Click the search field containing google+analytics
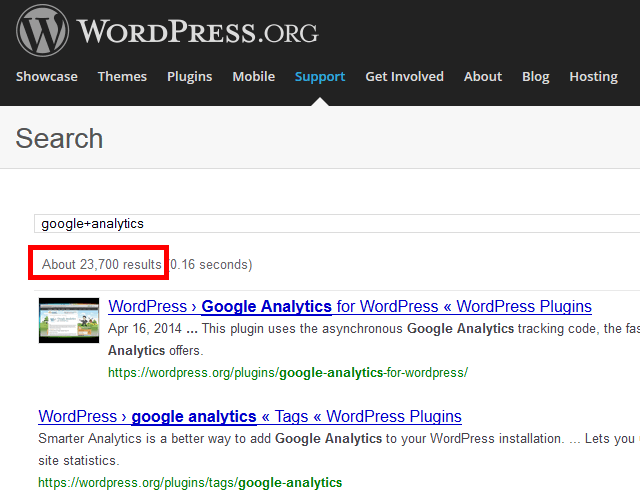640x496 pixels. click(x=337, y=223)
